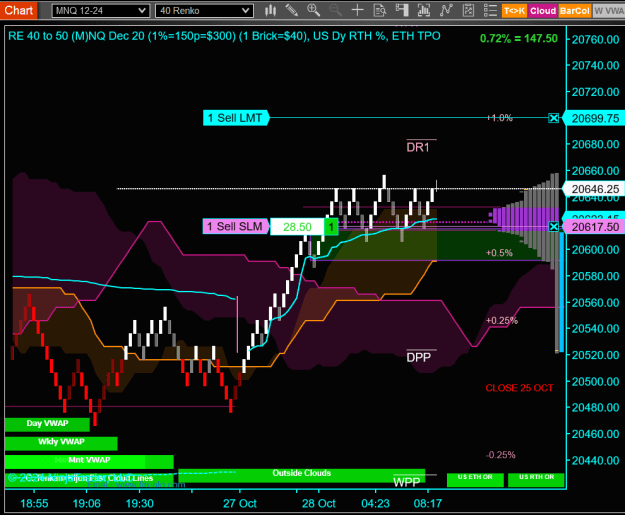Click the Mnt VWAP green label
This screenshot has height=515, width=625.
pos(89,461)
